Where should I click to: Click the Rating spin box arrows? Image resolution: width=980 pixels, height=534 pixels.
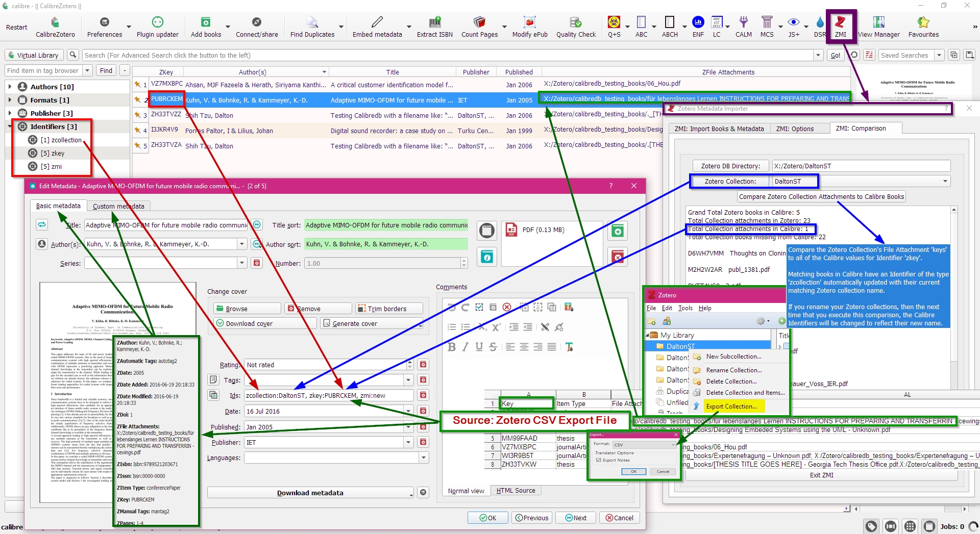tap(409, 365)
